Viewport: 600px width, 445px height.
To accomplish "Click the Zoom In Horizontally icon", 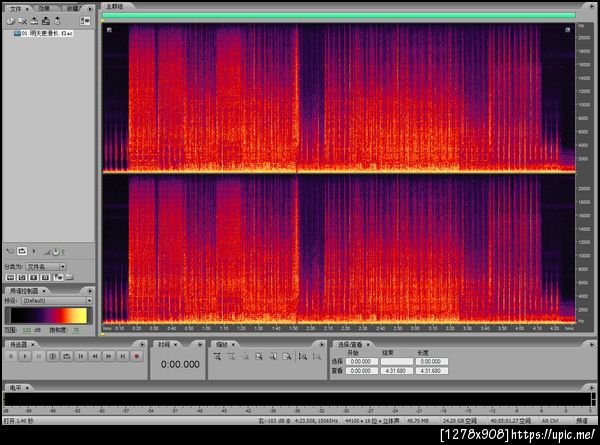I will [217, 357].
